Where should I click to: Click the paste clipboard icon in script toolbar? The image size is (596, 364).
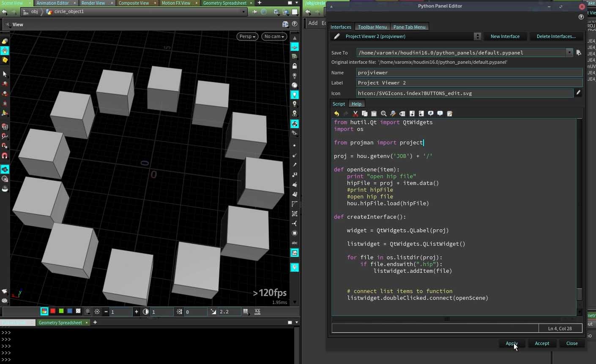point(374,114)
